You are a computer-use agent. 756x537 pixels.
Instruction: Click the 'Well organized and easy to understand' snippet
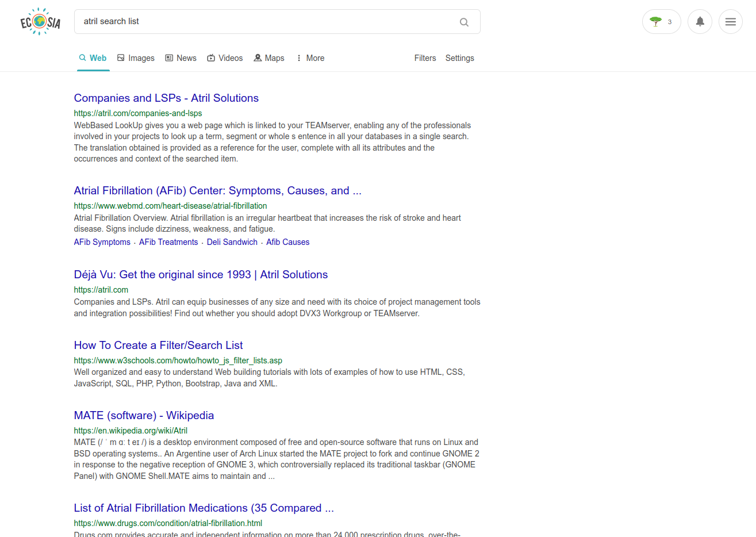coord(270,378)
